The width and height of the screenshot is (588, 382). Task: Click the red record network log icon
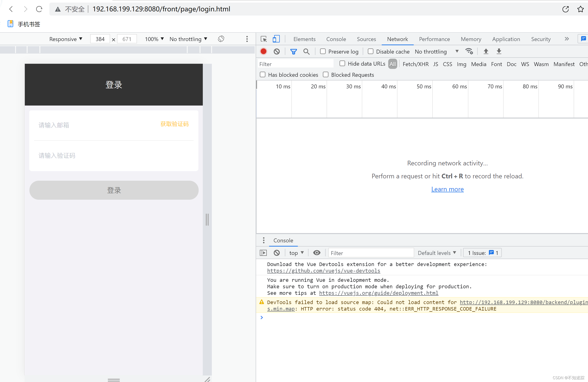tap(263, 51)
